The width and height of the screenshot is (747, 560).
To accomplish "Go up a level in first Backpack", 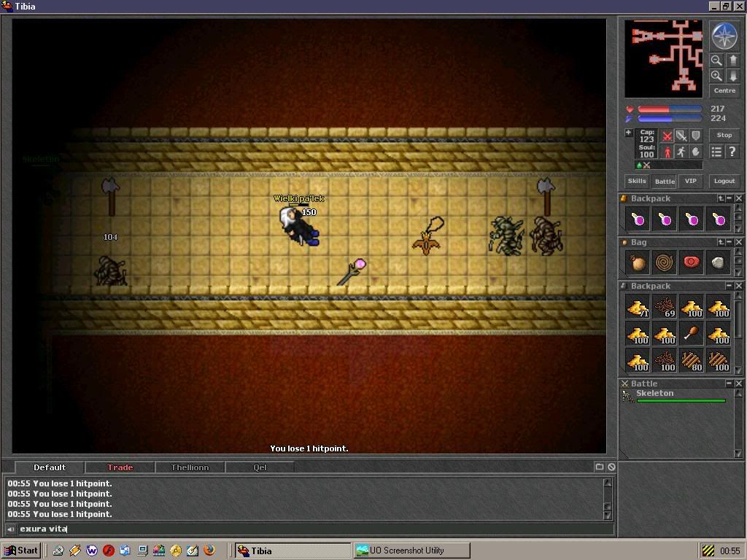I will click(x=721, y=198).
